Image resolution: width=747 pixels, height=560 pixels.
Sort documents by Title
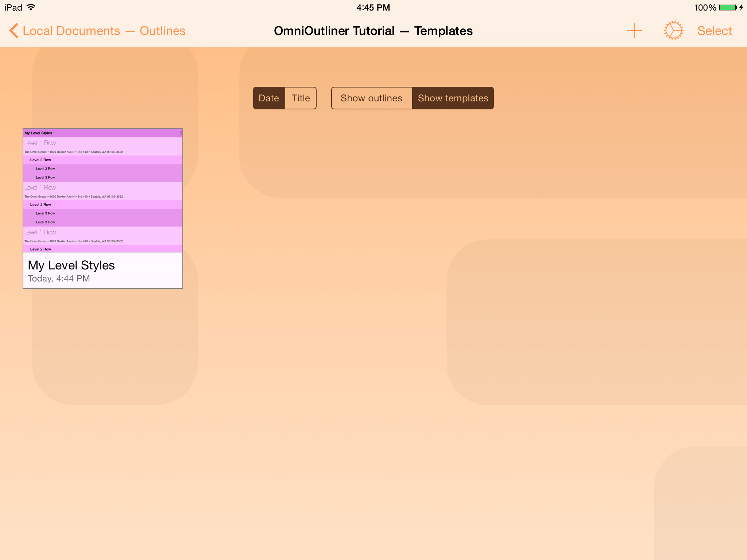[301, 98]
